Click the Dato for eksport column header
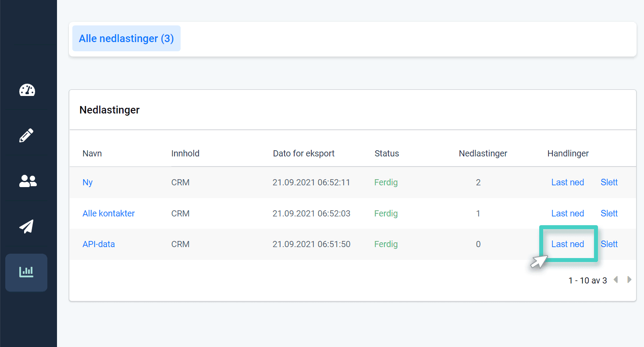 [304, 153]
